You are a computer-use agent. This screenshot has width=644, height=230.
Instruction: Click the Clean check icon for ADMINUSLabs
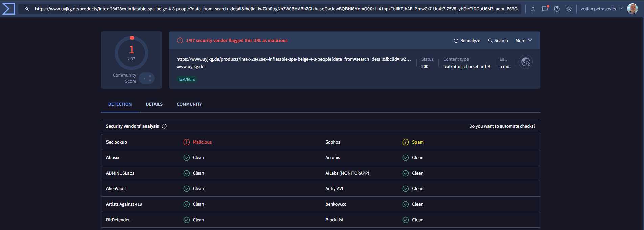(x=187, y=173)
